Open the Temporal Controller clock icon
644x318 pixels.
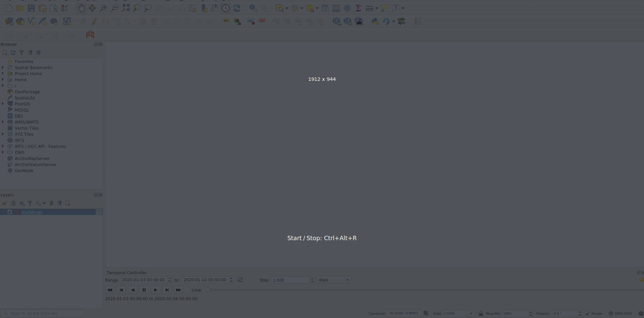point(226,8)
